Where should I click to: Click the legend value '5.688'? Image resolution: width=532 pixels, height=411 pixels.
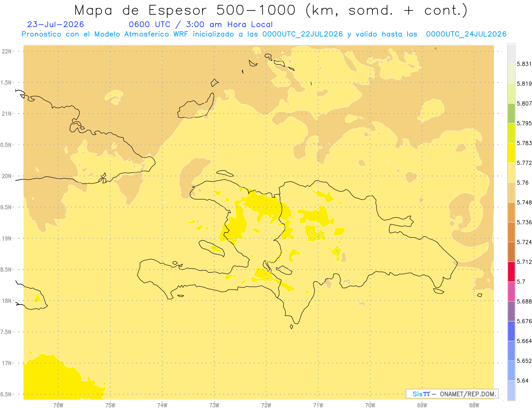click(524, 301)
